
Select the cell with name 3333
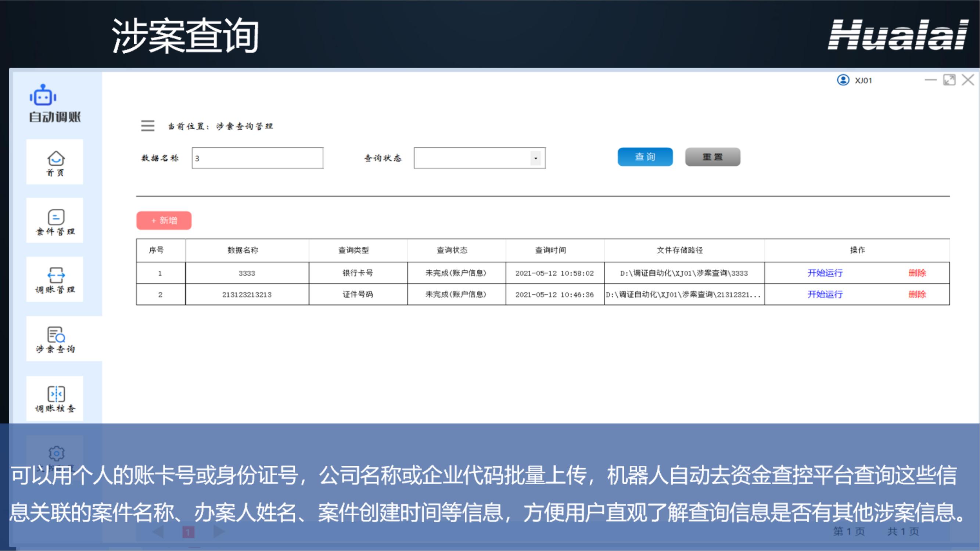[247, 273]
